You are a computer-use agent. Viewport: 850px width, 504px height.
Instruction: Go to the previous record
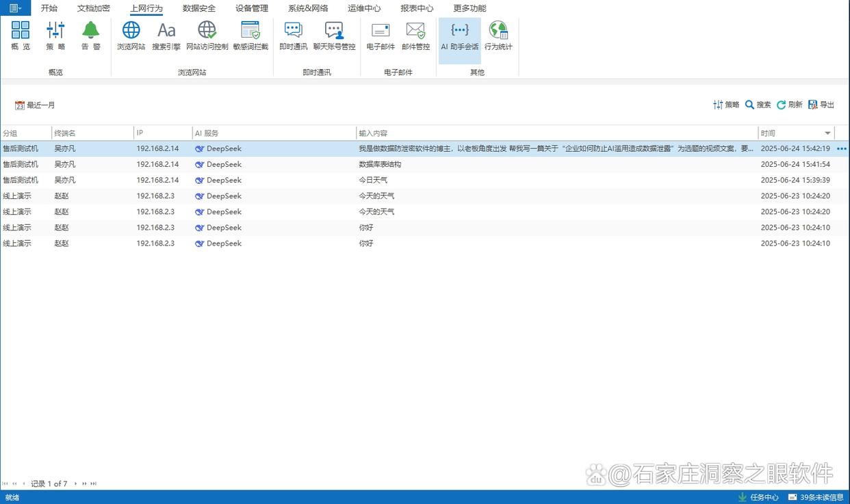tap(24, 483)
